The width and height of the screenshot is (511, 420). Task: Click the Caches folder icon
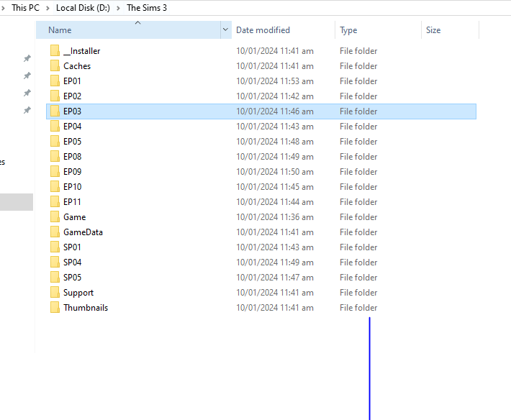pyautogui.click(x=55, y=65)
